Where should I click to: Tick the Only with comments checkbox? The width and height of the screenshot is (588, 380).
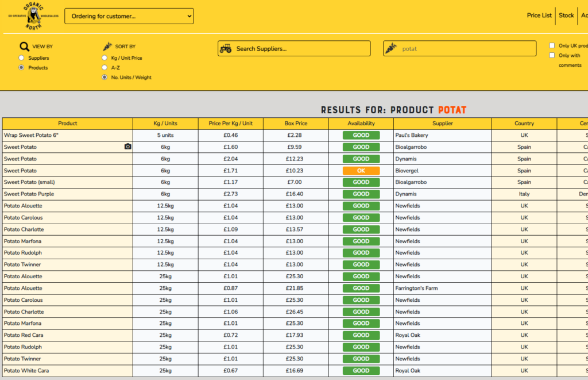pyautogui.click(x=552, y=55)
